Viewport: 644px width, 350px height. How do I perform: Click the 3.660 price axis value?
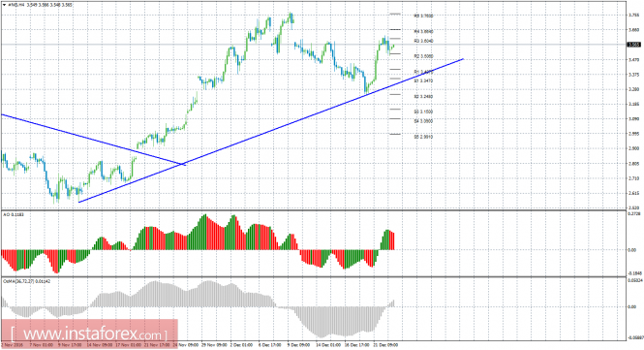tap(634, 30)
